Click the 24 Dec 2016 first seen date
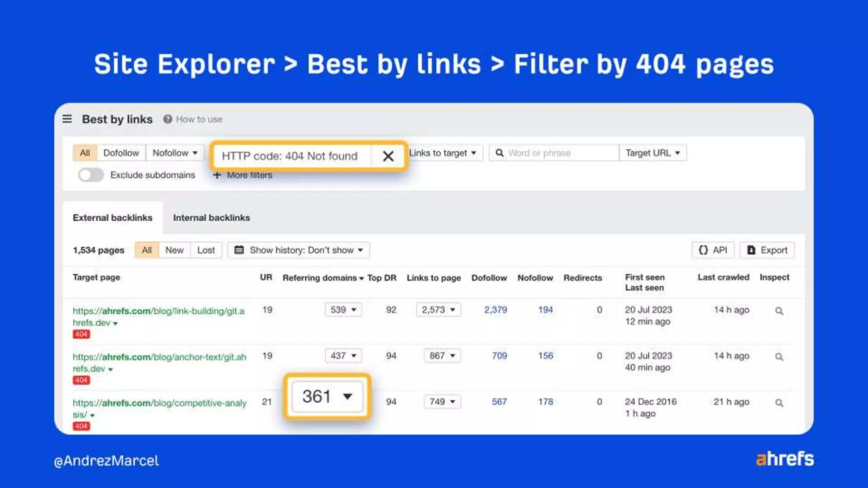The image size is (868, 488). (x=651, y=402)
